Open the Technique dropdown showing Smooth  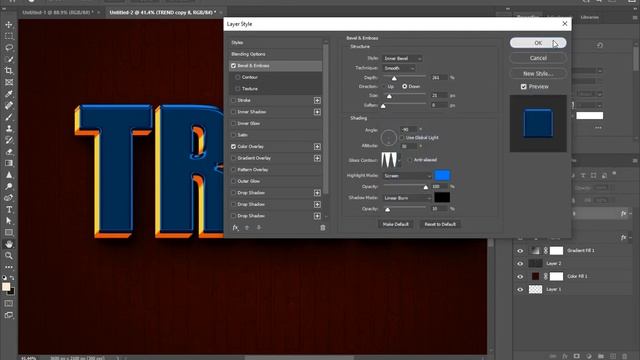click(399, 69)
